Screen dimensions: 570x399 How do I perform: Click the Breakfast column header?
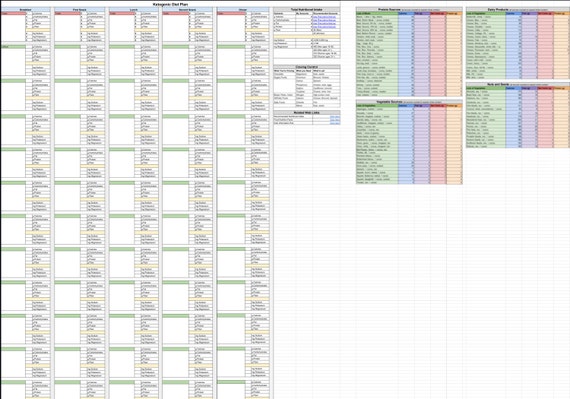click(25, 10)
